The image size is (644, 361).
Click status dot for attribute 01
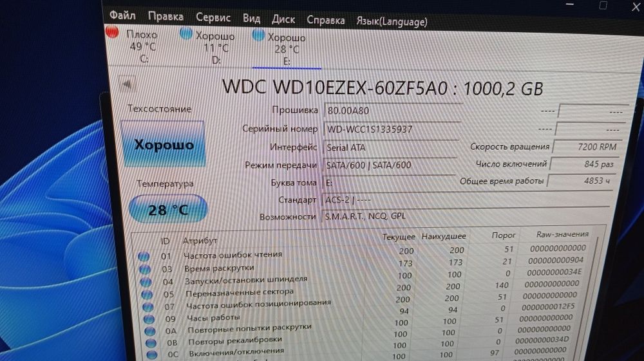[144, 257]
